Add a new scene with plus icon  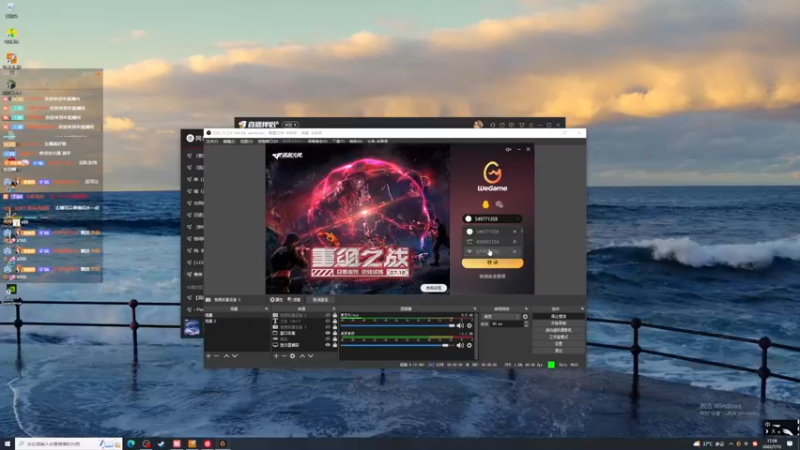[x=208, y=356]
